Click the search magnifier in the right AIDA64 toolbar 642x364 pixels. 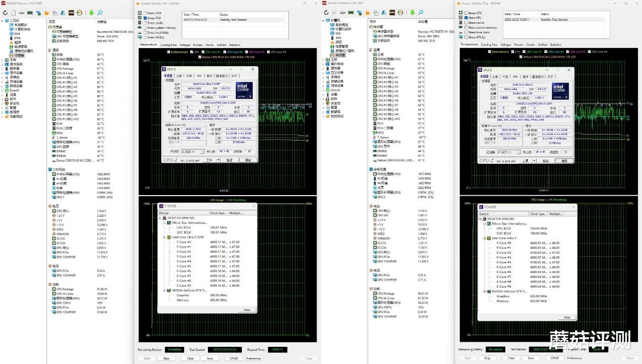(421, 13)
